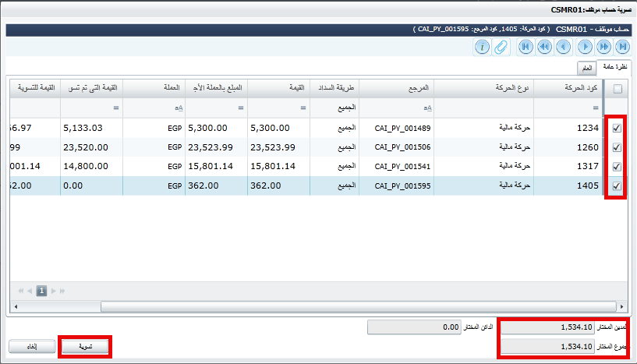Open the طريقة السداد filter dropdown
The width and height of the screenshot is (637, 364).
click(334, 108)
